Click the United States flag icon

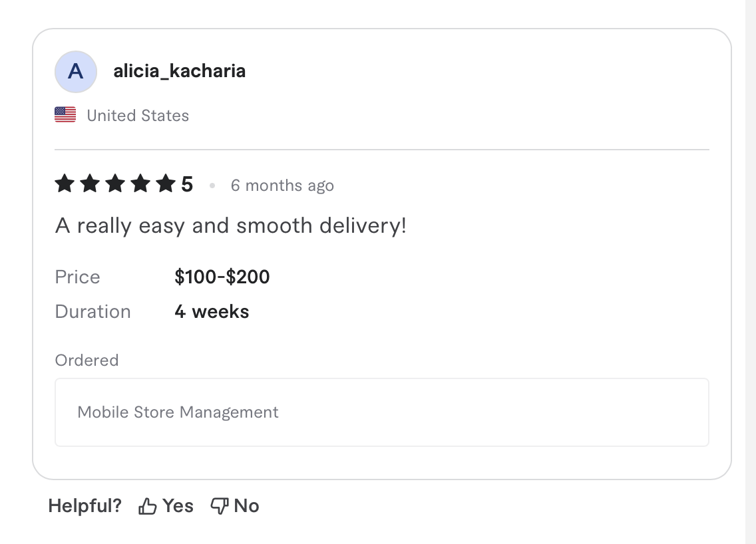coord(65,114)
